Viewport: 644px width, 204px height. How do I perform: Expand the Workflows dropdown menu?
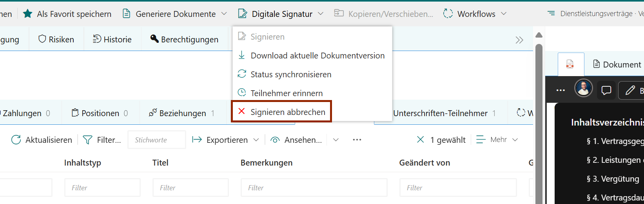504,14
